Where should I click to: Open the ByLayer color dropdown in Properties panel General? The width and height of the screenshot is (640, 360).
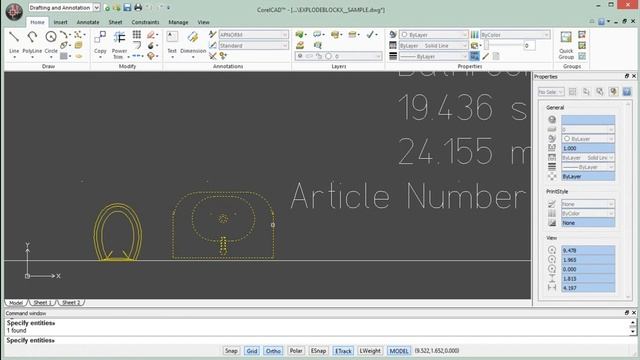pos(588,139)
